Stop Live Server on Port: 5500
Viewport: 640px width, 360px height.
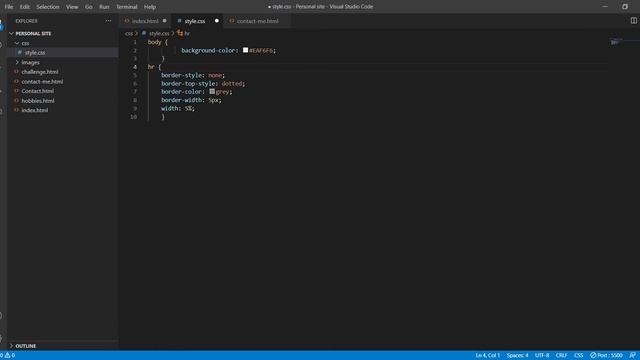606,355
